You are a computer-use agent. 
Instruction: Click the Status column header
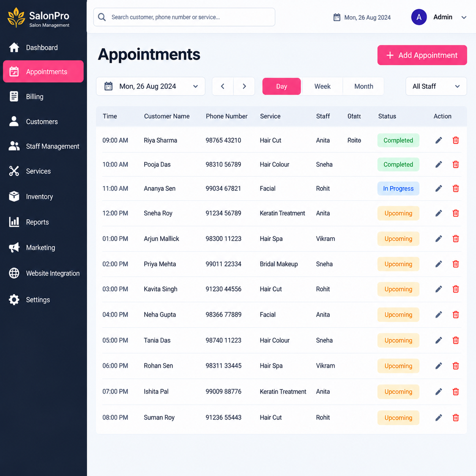(x=387, y=116)
